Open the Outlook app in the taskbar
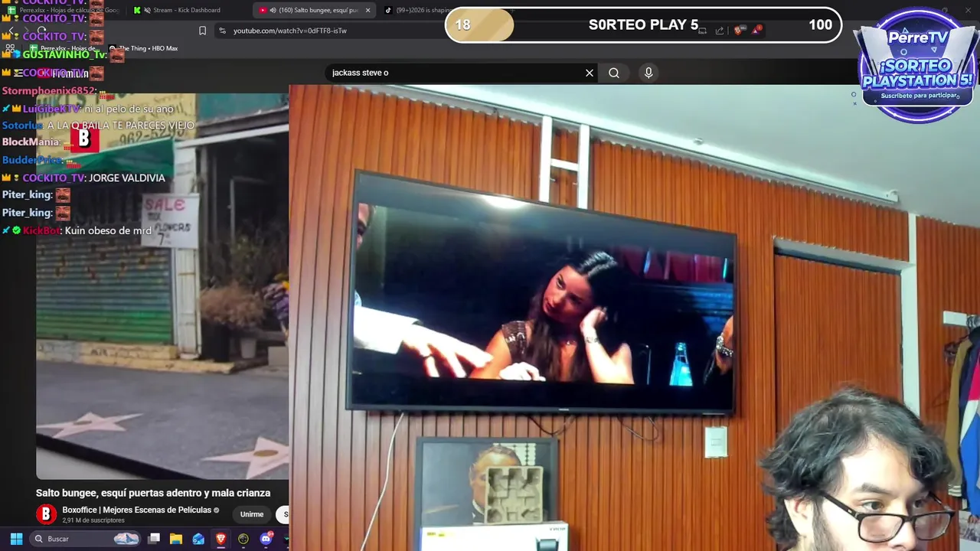Viewport: 980px width, 551px height. pos(198,539)
